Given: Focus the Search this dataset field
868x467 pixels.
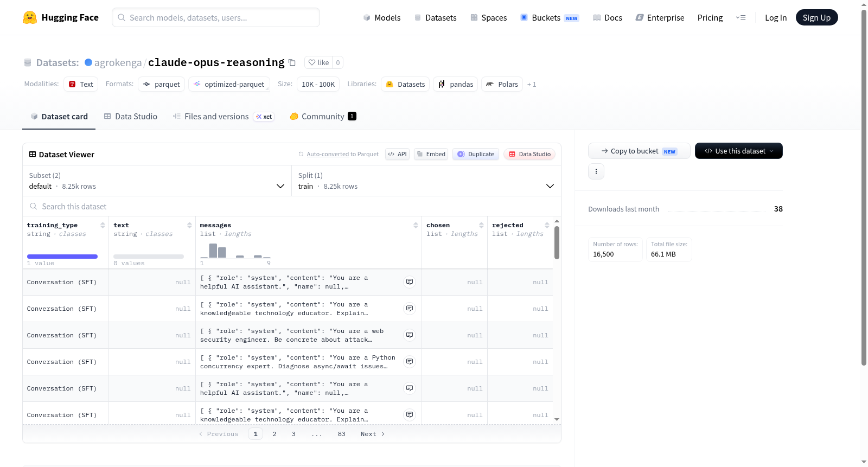Looking at the screenshot, I should tap(292, 206).
